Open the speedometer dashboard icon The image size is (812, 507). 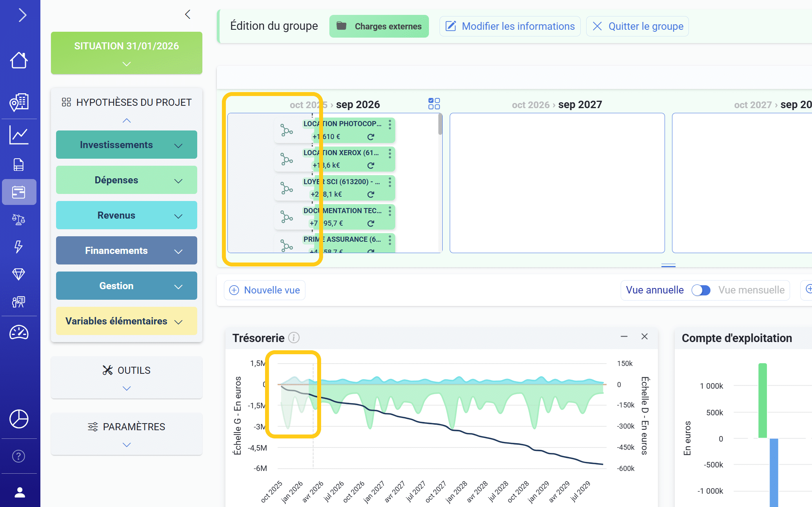pyautogui.click(x=19, y=333)
